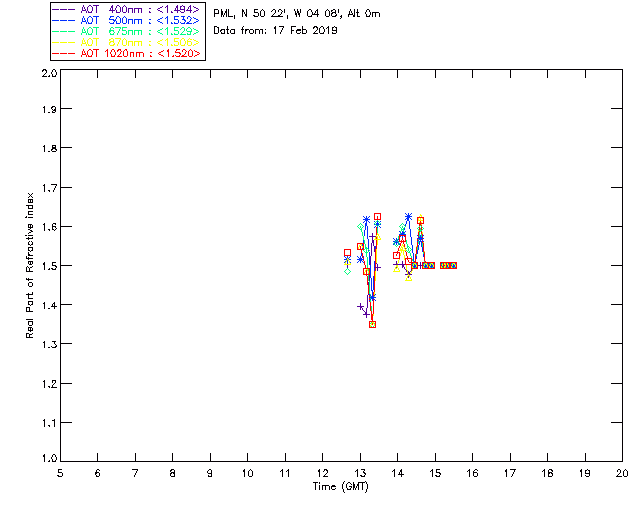The image size is (640, 512).
Task: Click the 1.5 y-axis label
Action: (49, 266)
